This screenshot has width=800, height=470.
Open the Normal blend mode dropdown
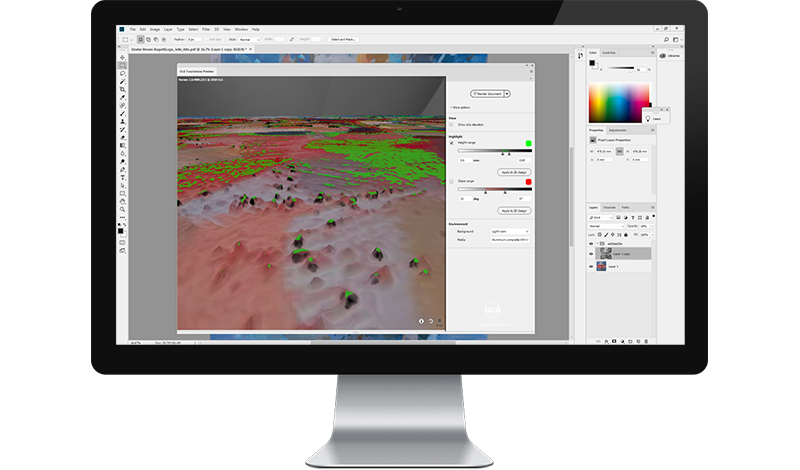(x=607, y=226)
